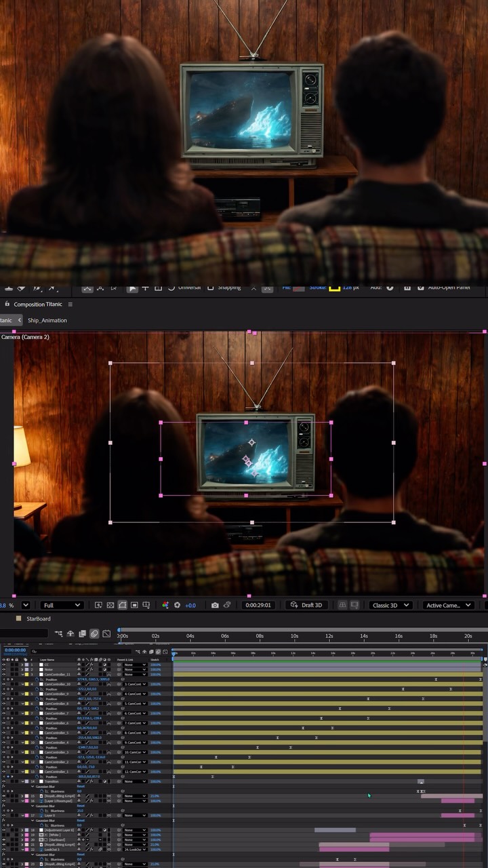Hide the CC layer eye toggle
The width and height of the screenshot is (488, 868).
click(x=3, y=665)
